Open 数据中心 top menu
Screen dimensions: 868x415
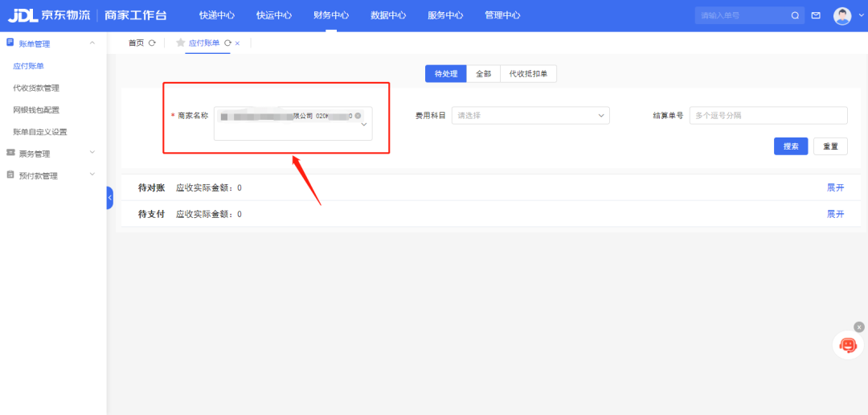pyautogui.click(x=388, y=15)
